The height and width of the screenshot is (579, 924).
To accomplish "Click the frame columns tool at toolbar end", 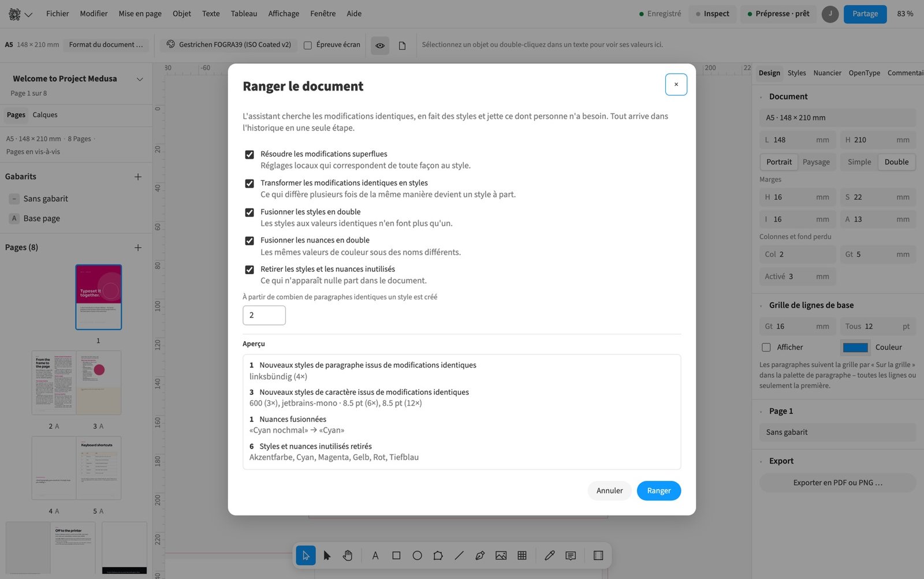I will pyautogui.click(x=598, y=555).
